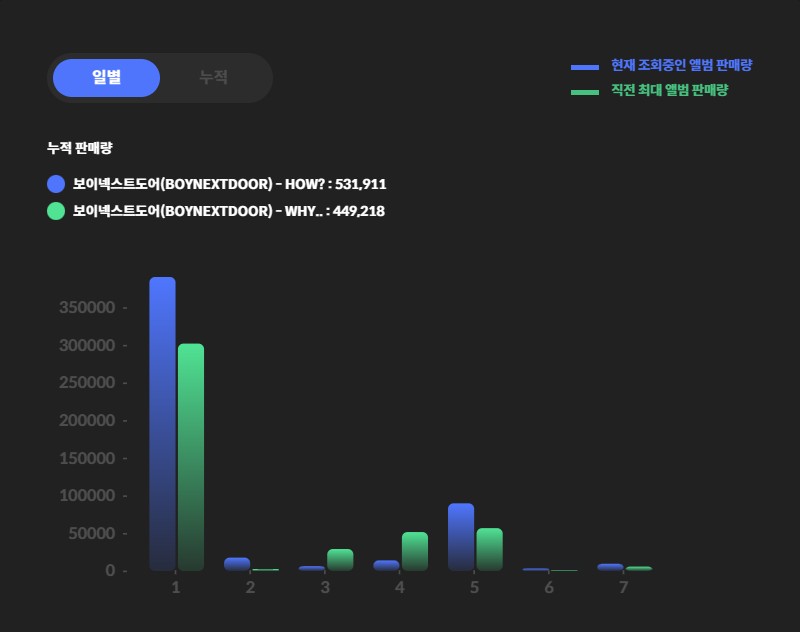Click the x-axis label 7
Viewport: 800px width, 632px height.
click(x=623, y=588)
